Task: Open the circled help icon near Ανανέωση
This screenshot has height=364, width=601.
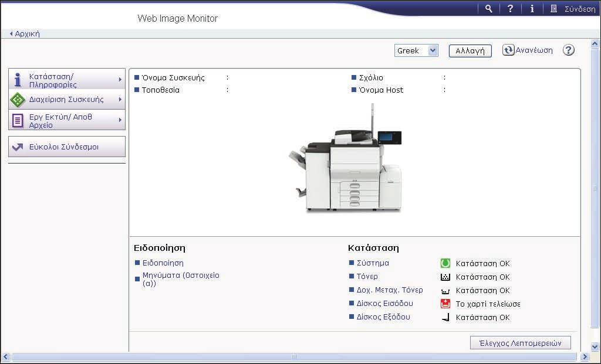Action: (568, 50)
